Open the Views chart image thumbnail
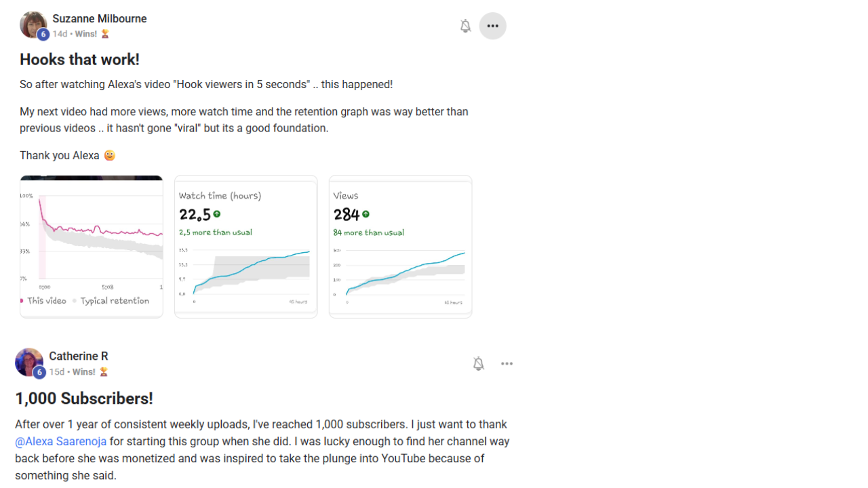868x488 pixels. (x=401, y=247)
